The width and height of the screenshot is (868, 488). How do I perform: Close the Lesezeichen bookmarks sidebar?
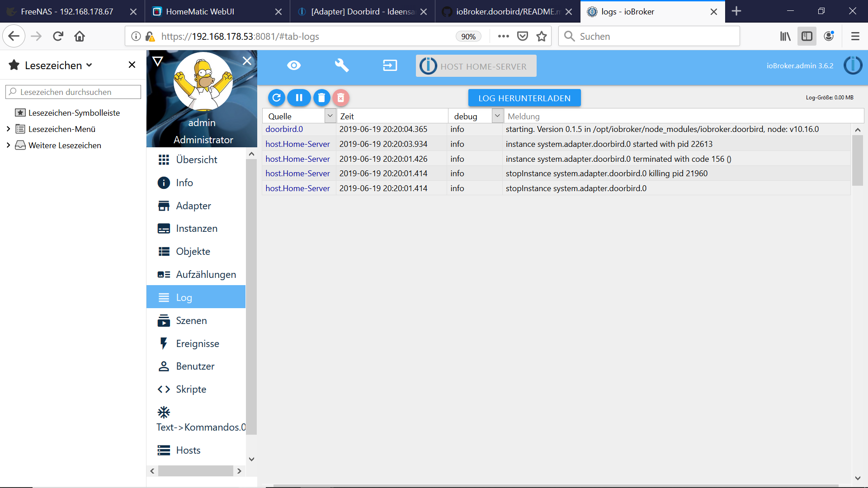click(132, 65)
